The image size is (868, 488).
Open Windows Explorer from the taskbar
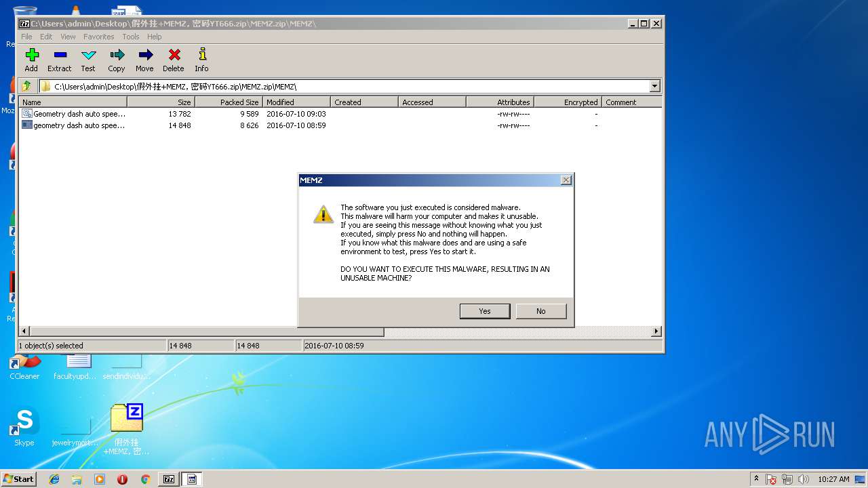click(x=77, y=479)
